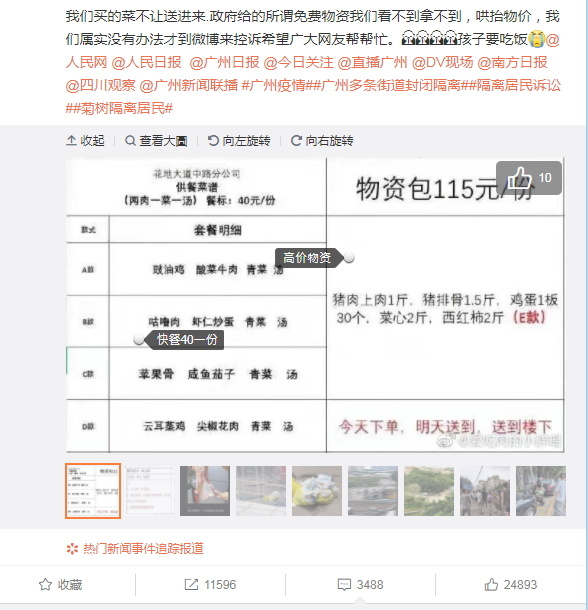Rotate the image left with 向左旋转
Image resolution: width=588 pixels, height=610 pixels.
pos(239,140)
